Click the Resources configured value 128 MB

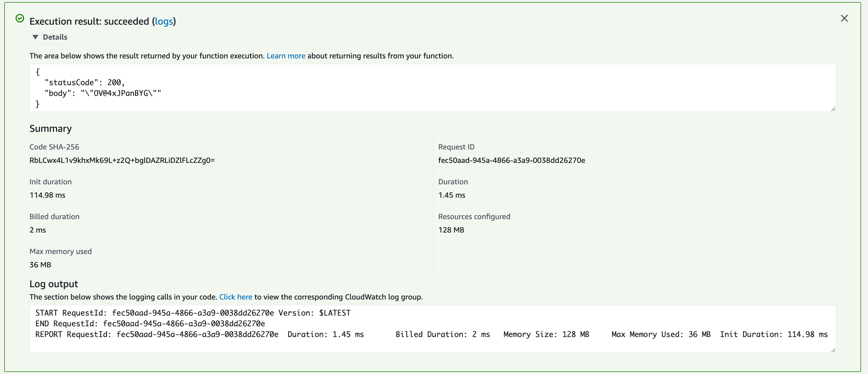coord(451,230)
